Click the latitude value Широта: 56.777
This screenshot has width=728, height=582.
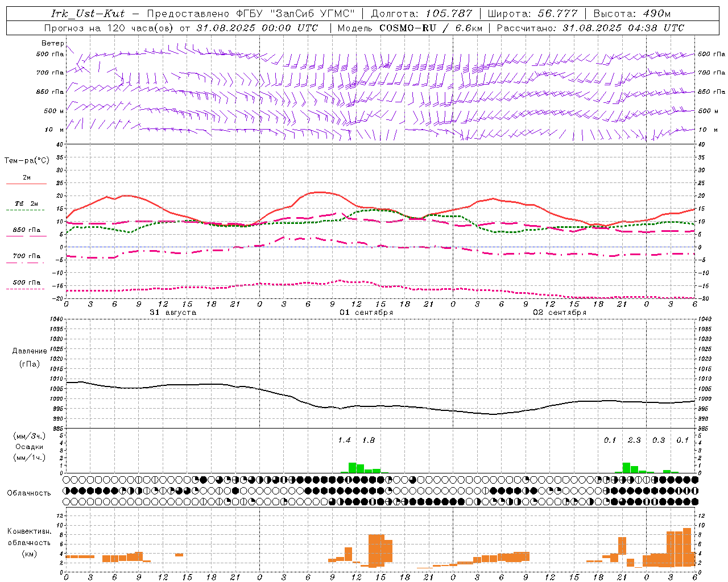(x=533, y=14)
